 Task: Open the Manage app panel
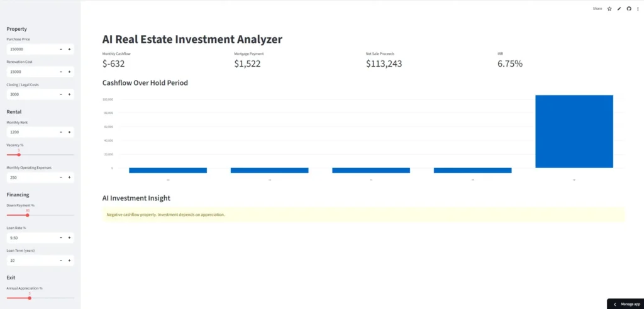625,304
